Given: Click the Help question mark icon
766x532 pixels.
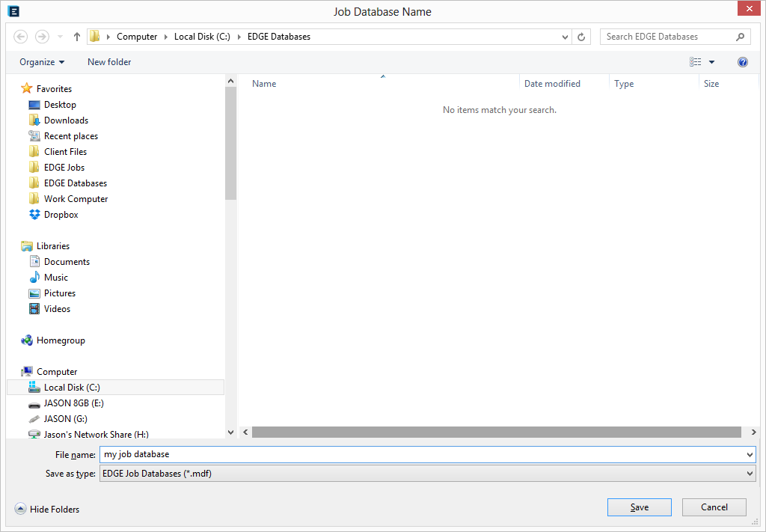Looking at the screenshot, I should tap(742, 62).
